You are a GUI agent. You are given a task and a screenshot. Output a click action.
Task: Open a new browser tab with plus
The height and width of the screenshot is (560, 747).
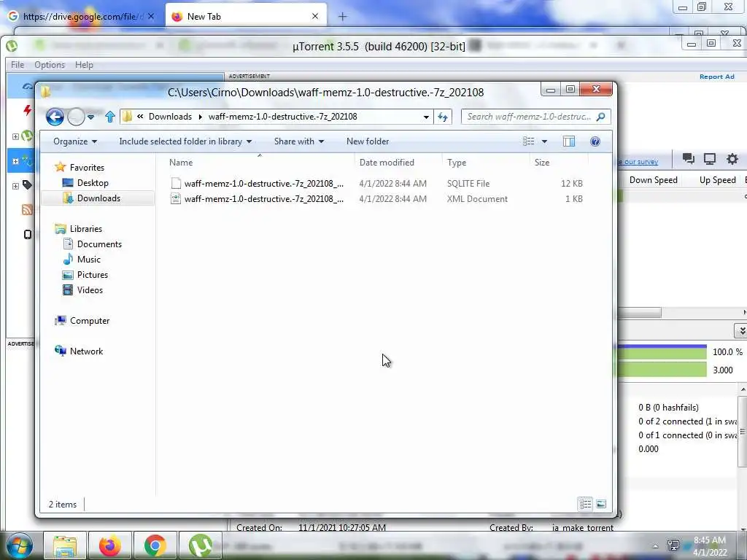343,17
